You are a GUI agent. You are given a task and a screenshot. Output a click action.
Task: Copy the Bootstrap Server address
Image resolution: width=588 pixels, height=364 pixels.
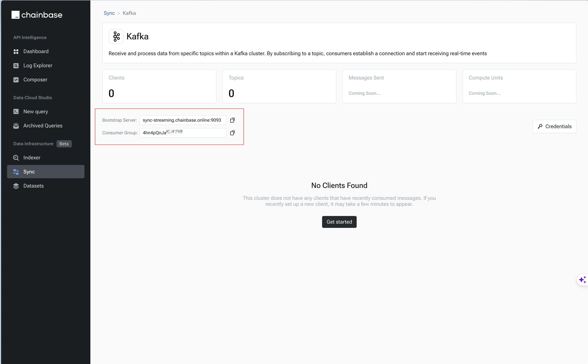(232, 120)
